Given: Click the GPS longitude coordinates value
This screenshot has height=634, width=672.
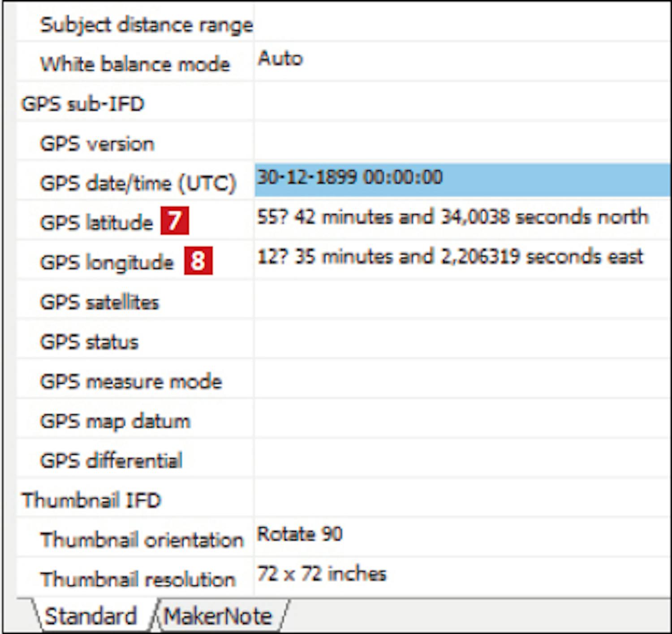Looking at the screenshot, I should pos(450,257).
